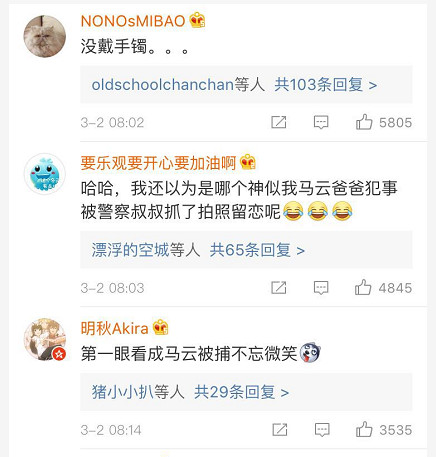This screenshot has width=436, height=457.
Task: Reply to 明秋Akira's comment with bubble icon
Action: tap(322, 430)
